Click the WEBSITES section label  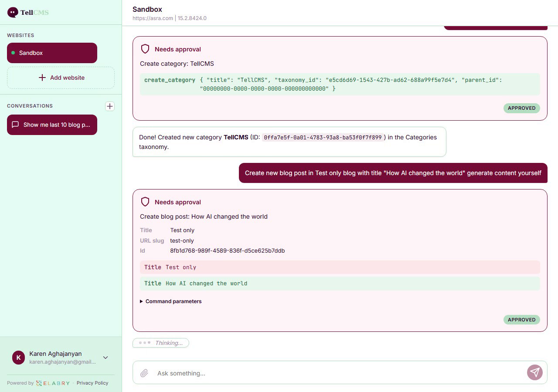[20, 35]
